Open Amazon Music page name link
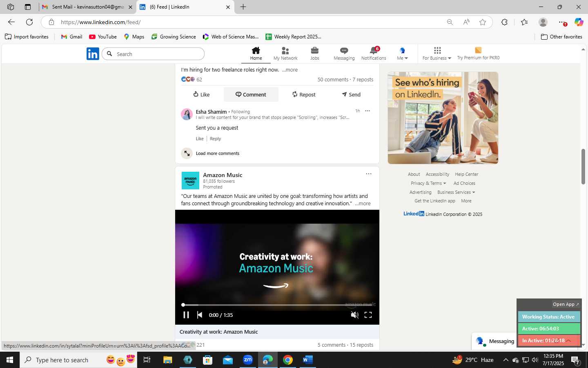 point(223,175)
